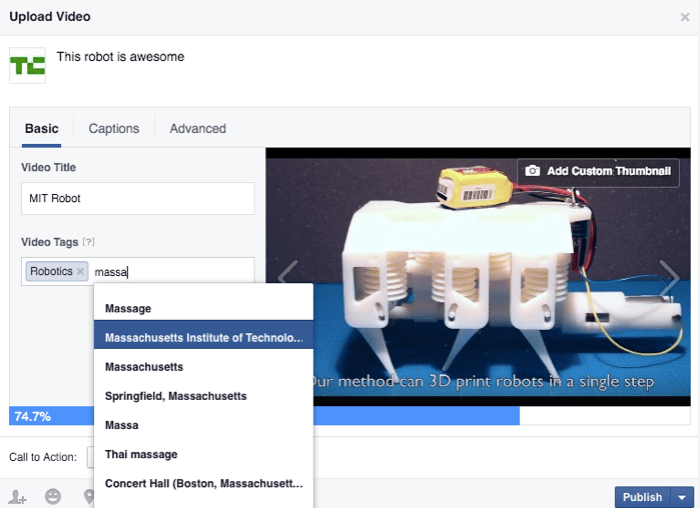The width and height of the screenshot is (700, 508).
Task: Click the Publish button
Action: point(642,497)
